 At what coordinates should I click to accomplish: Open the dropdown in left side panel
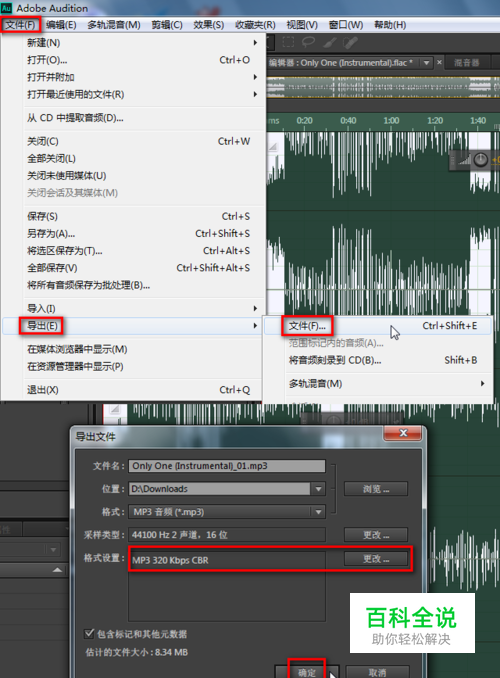pyautogui.click(x=53, y=550)
